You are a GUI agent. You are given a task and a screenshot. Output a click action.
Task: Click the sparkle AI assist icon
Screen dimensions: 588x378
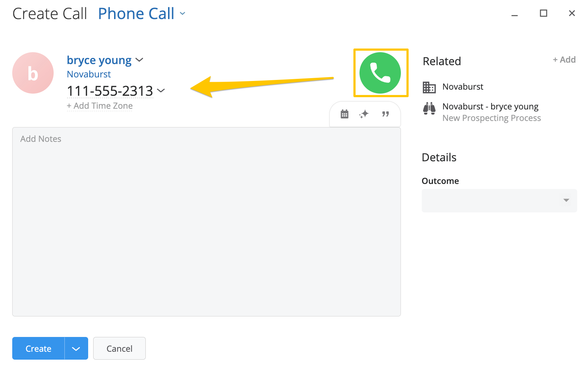pyautogui.click(x=364, y=114)
